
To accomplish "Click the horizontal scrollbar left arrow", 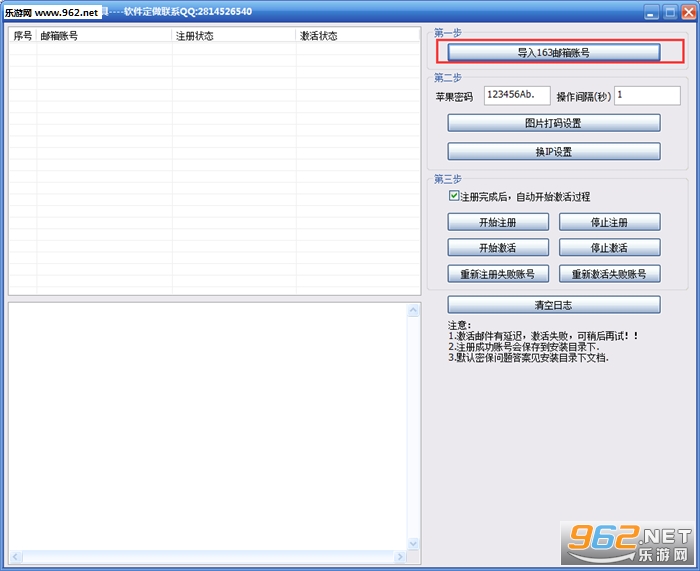I will (x=16, y=556).
